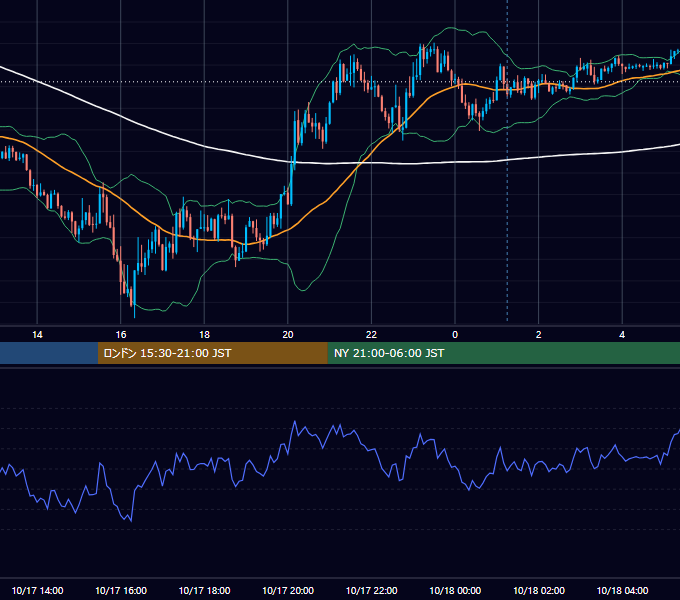Click hour label 0 on the price chart axis
Screen dimensions: 680x600
tap(455, 335)
